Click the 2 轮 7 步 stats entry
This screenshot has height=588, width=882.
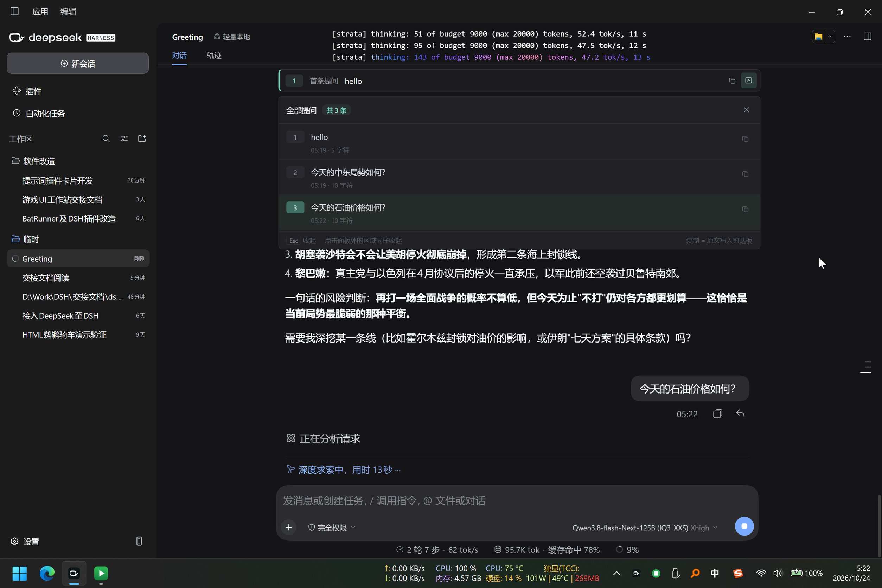click(x=437, y=550)
